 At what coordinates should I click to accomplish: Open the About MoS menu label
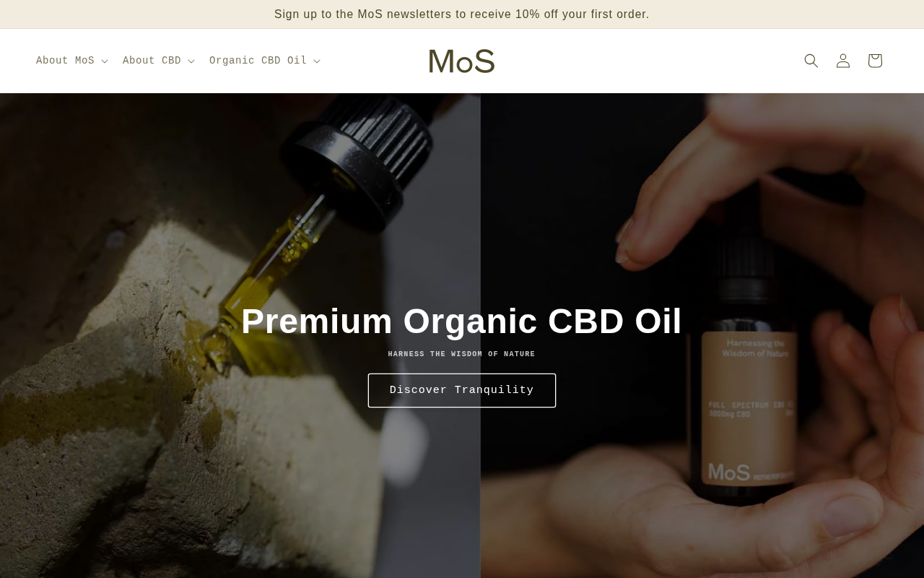65,61
